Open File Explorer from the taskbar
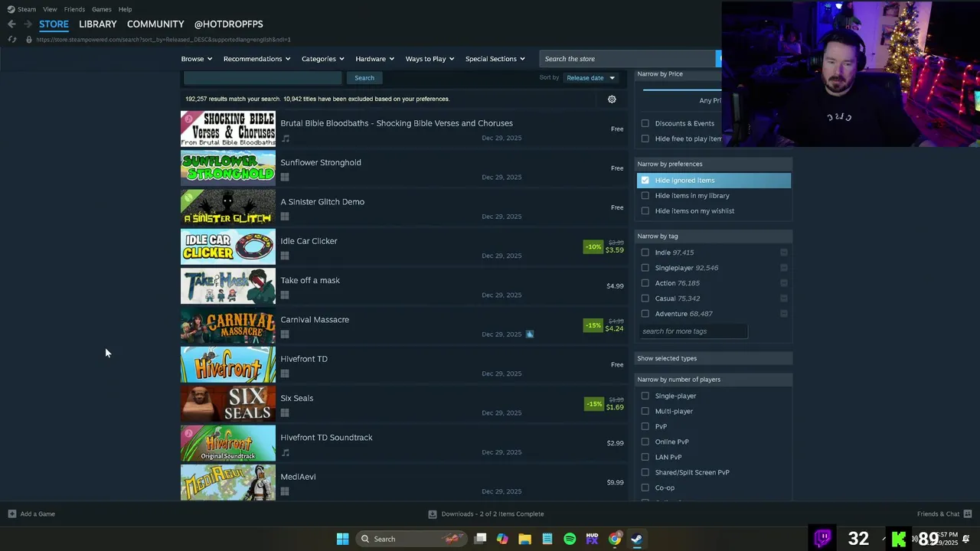Image resolution: width=980 pixels, height=551 pixels. pos(524,539)
